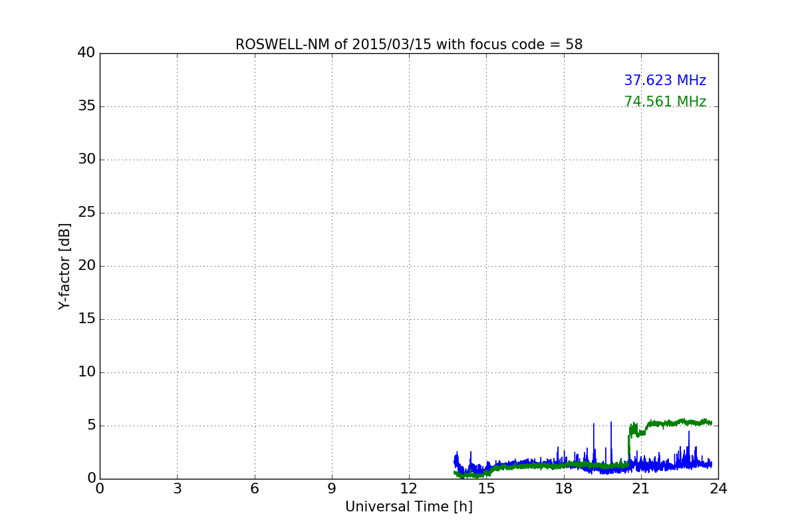Click the x-axis tick label '24'
The image size is (798, 532).
[x=718, y=489]
